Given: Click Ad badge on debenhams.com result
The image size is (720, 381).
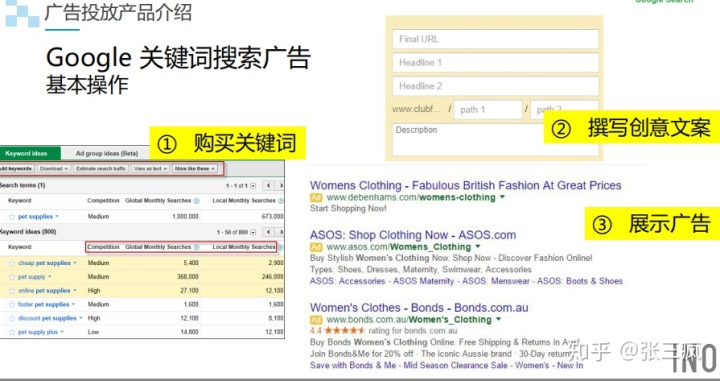Looking at the screenshot, I should [316, 197].
